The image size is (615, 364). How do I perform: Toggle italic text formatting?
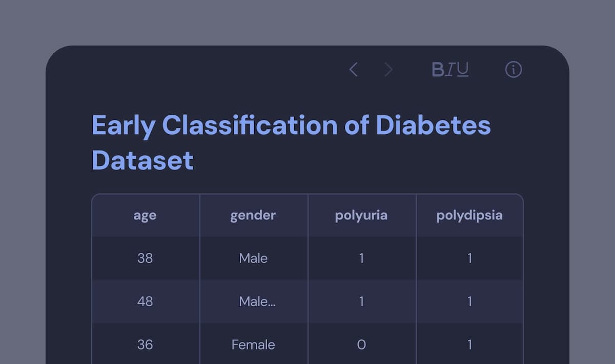click(x=450, y=70)
